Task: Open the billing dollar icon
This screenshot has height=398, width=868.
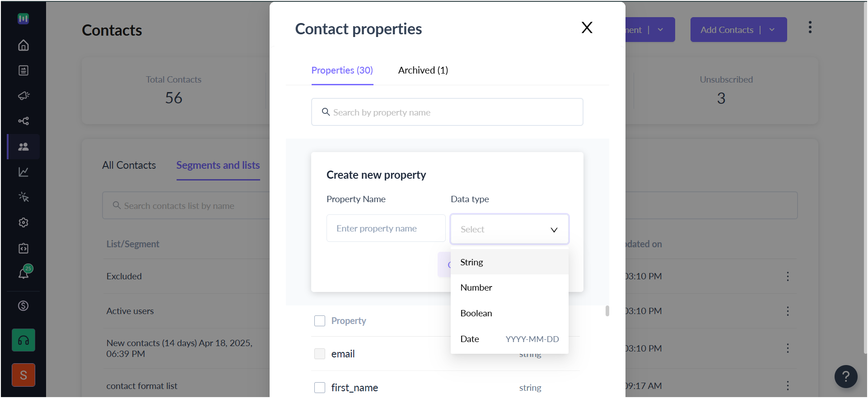Action: point(23,306)
